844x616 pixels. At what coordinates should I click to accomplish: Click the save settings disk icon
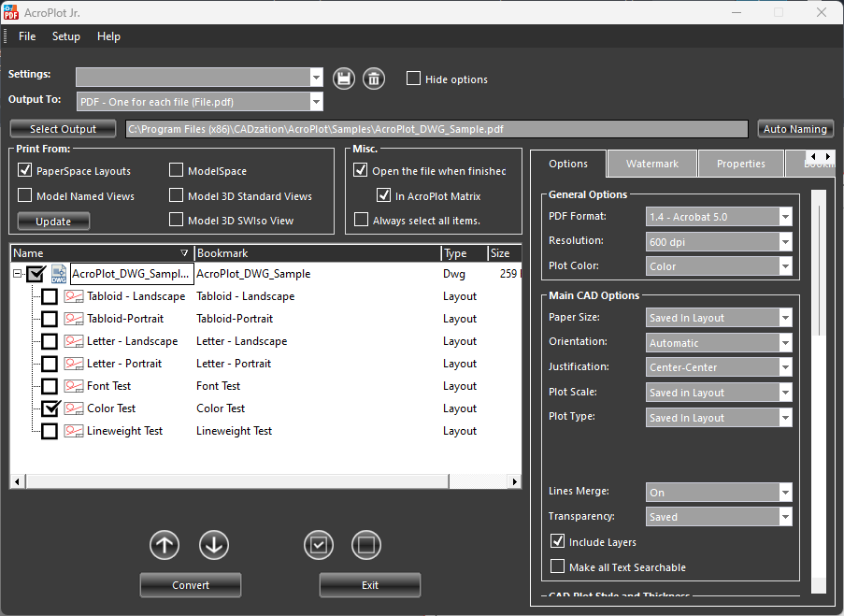tap(344, 79)
